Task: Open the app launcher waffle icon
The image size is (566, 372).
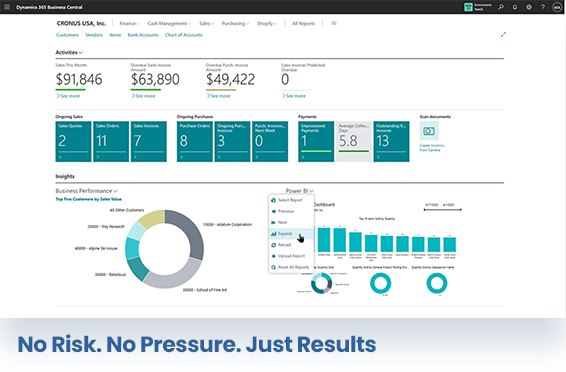Action: [x=6, y=7]
